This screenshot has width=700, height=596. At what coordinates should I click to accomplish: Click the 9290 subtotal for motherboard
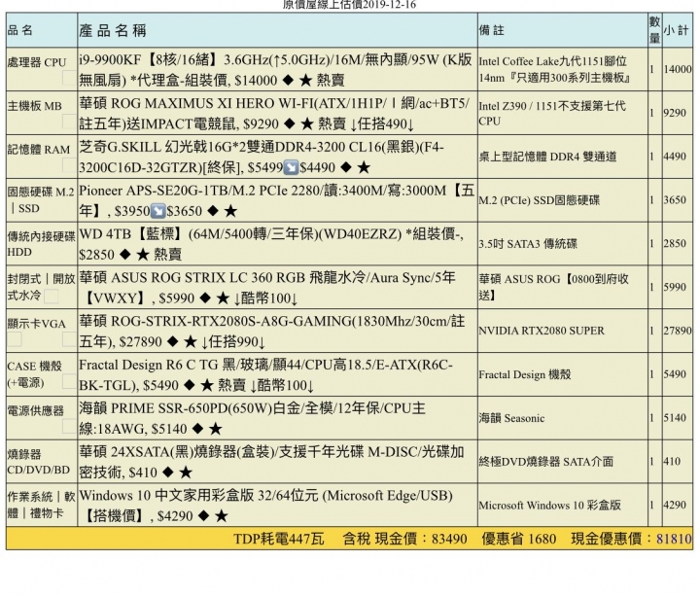675,113
